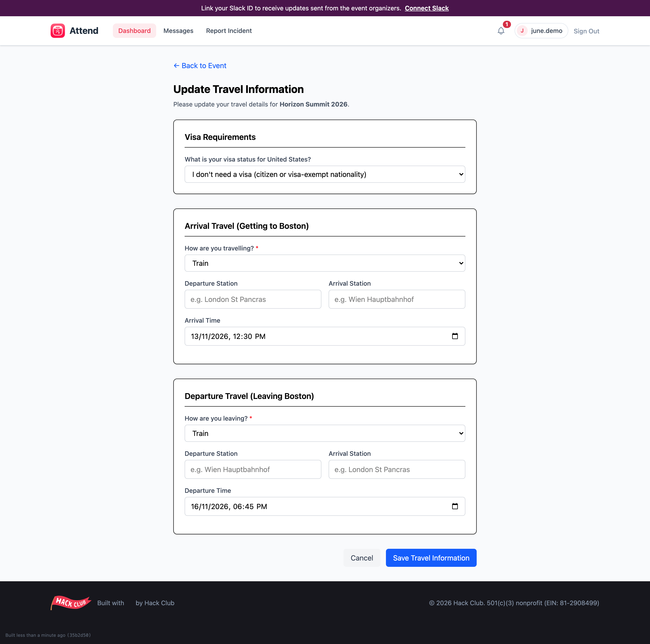Image resolution: width=650 pixels, height=644 pixels.
Task: Open Departure Time calendar picker icon
Action: [455, 506]
